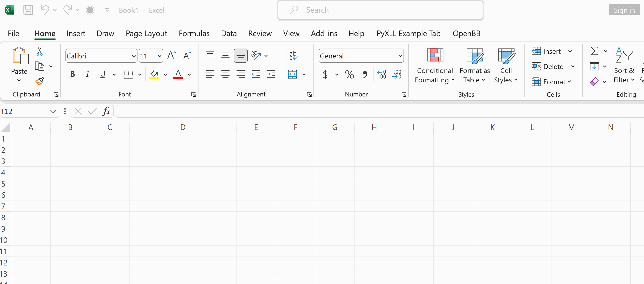644x284 pixels.
Task: Increase cell indent
Action: point(271,74)
